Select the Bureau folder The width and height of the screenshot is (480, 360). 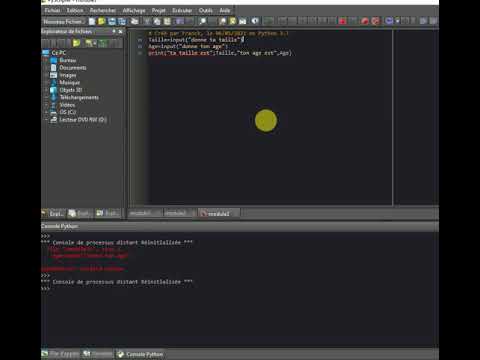point(68,60)
